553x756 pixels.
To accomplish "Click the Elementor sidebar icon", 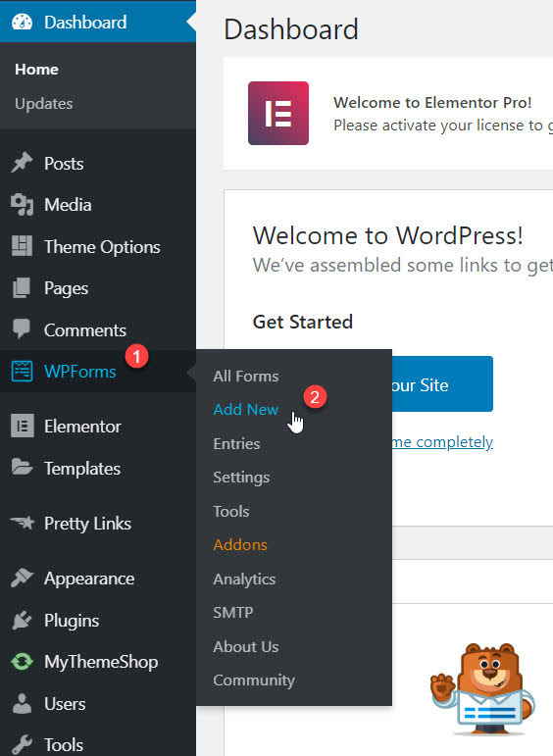I will (23, 426).
